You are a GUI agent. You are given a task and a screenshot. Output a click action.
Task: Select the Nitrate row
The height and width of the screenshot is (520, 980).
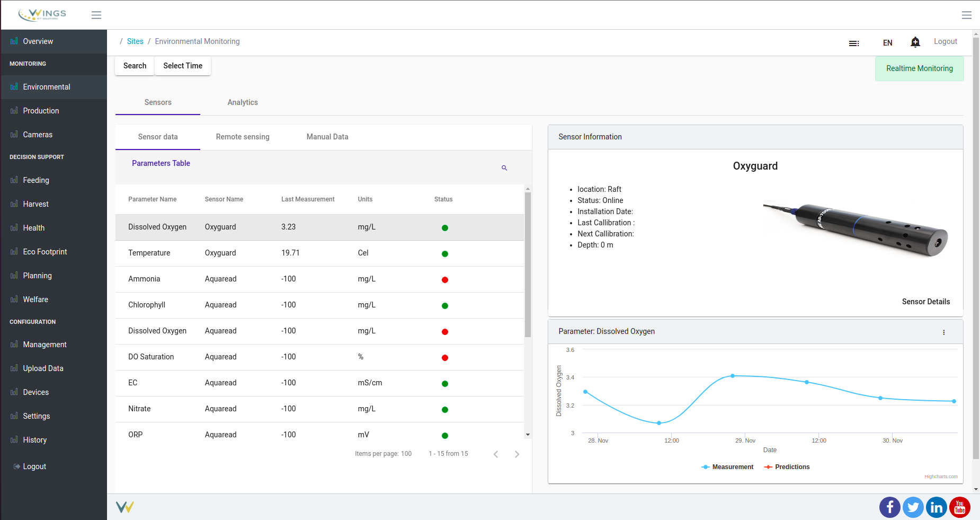(x=320, y=409)
